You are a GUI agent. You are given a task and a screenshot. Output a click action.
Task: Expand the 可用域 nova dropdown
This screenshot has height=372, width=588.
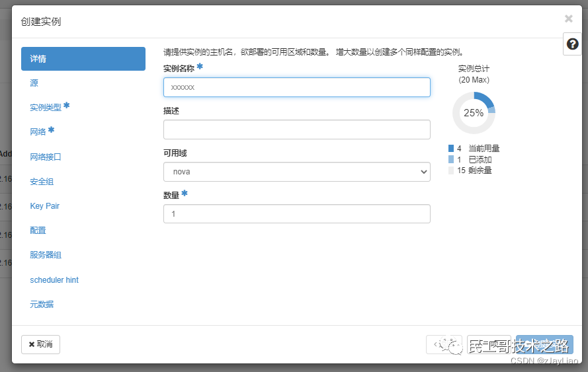[296, 172]
